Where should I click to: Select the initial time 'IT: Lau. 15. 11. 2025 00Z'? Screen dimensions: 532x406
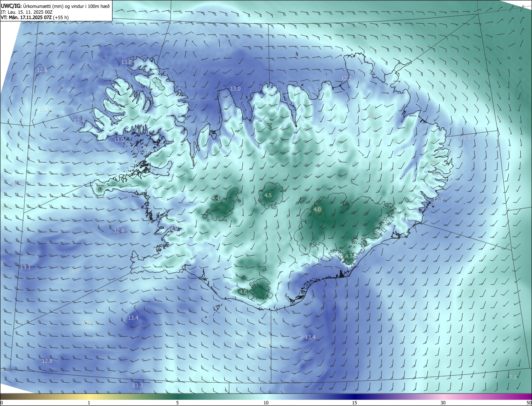27,12
